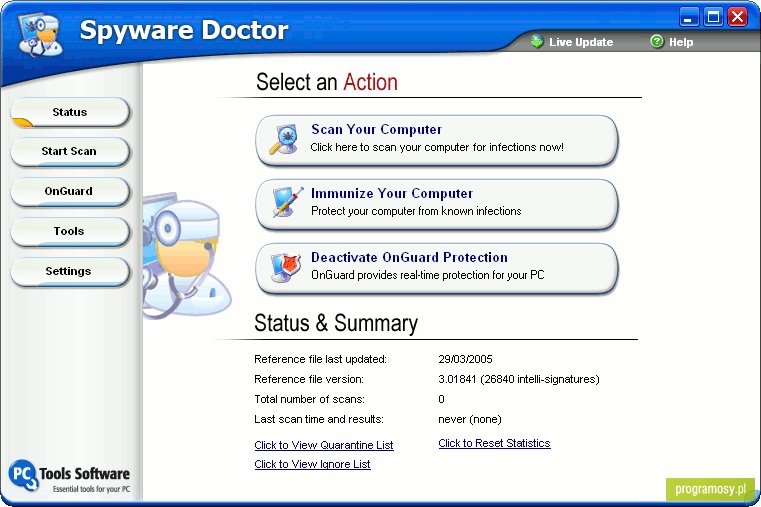Click the OnGuard shield monitor icon

click(285, 267)
